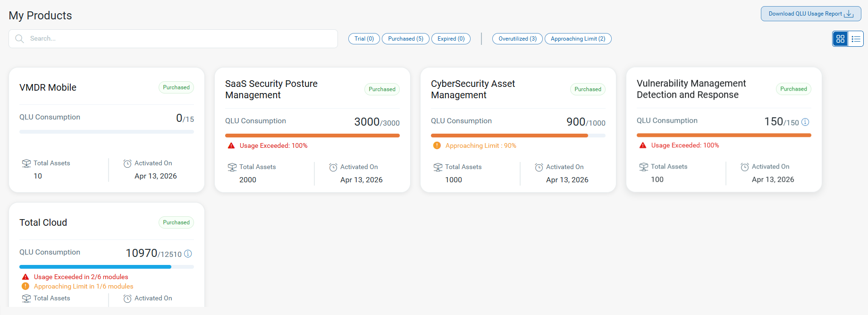Viewport: 868px width, 315px height.
Task: Click the download arrow icon in report button
Action: 849,14
